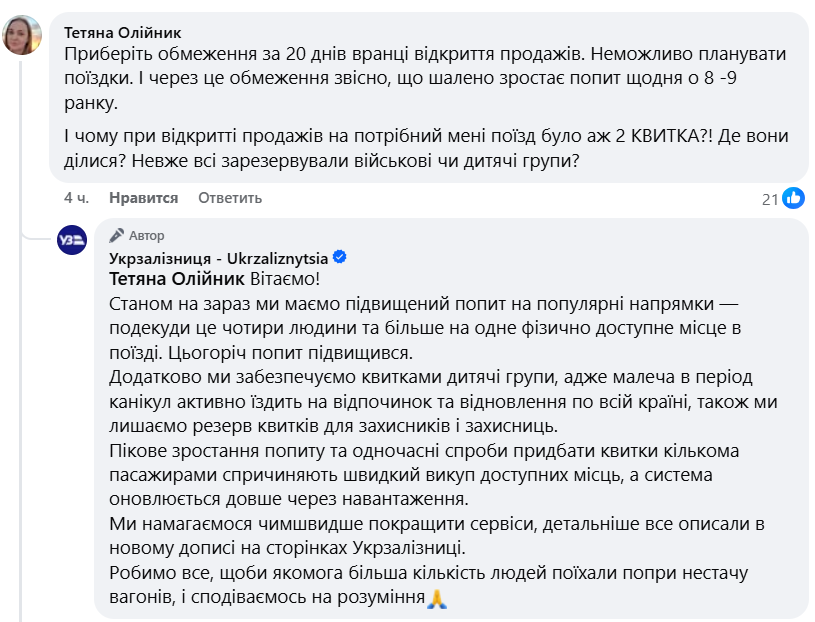
Task: Click the blue thumbs-up reaction icon
Action: tap(793, 198)
